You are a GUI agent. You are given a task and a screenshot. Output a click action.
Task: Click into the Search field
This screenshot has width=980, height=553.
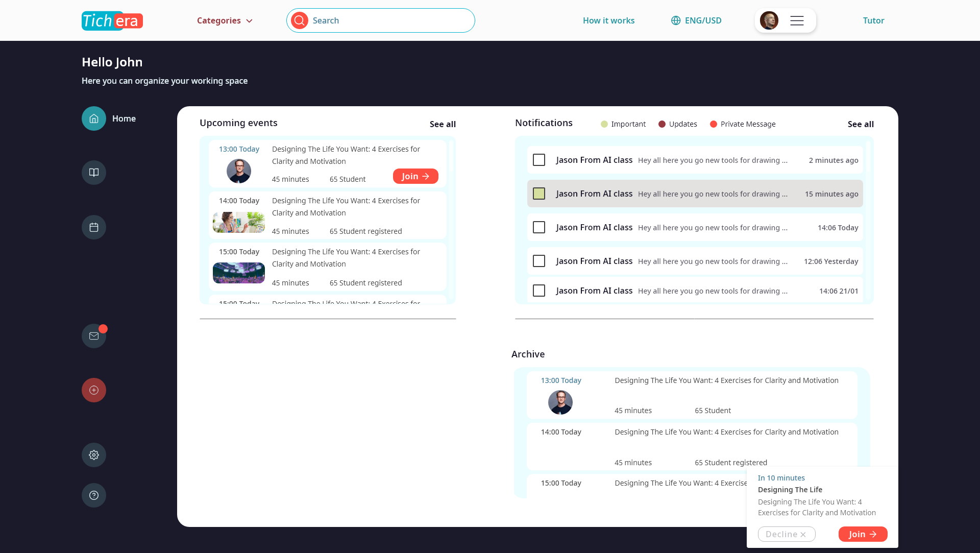click(x=381, y=20)
